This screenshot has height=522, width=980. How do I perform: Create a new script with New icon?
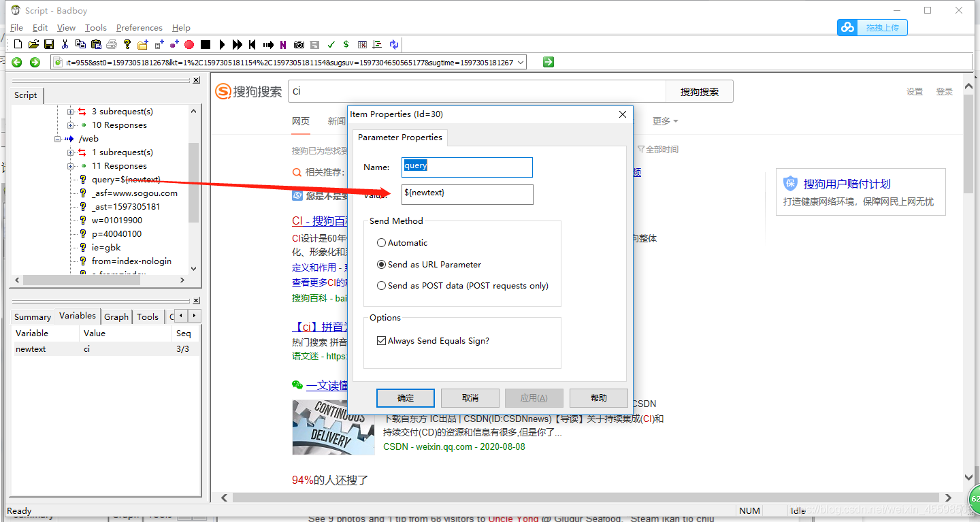tap(18, 44)
